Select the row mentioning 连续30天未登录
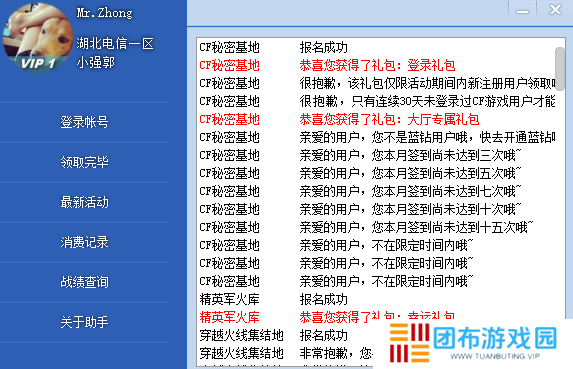 (x=376, y=101)
